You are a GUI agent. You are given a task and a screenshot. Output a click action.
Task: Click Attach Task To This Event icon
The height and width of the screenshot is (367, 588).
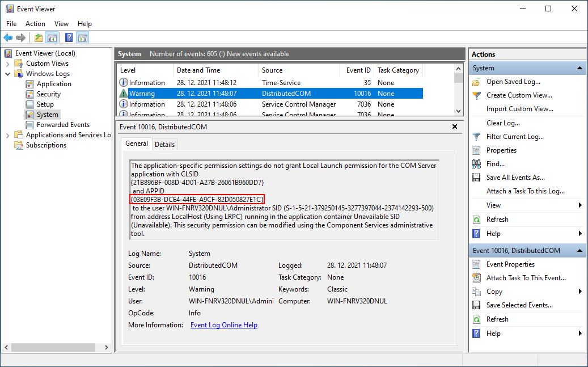tap(476, 278)
